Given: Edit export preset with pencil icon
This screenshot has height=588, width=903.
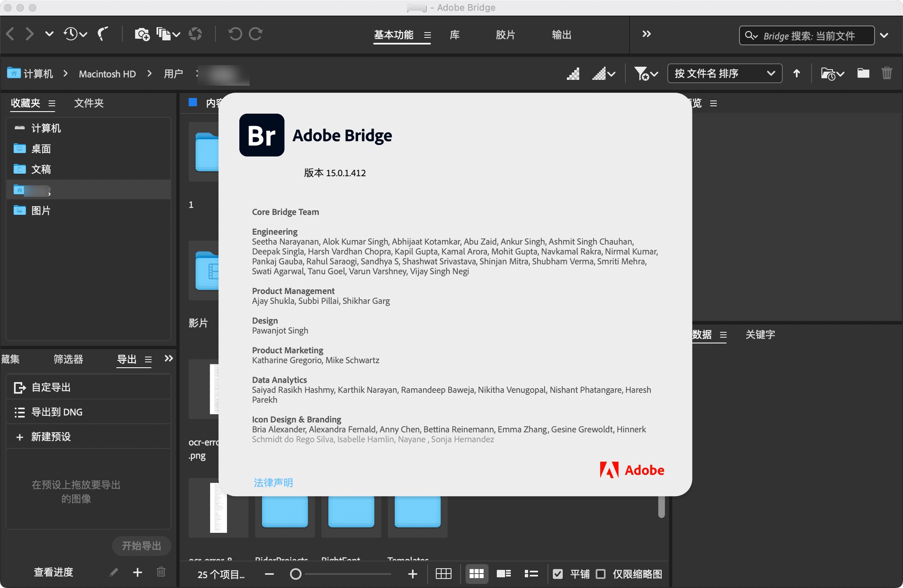Looking at the screenshot, I should click(x=114, y=572).
